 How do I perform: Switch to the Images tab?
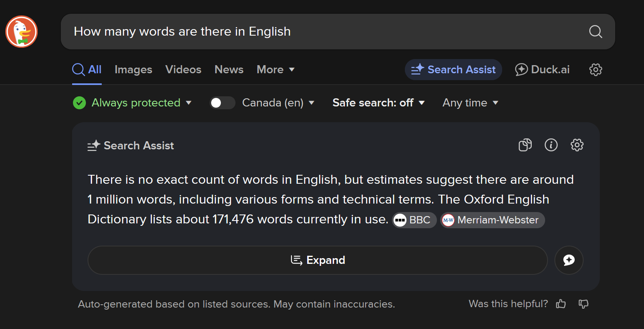[133, 70]
